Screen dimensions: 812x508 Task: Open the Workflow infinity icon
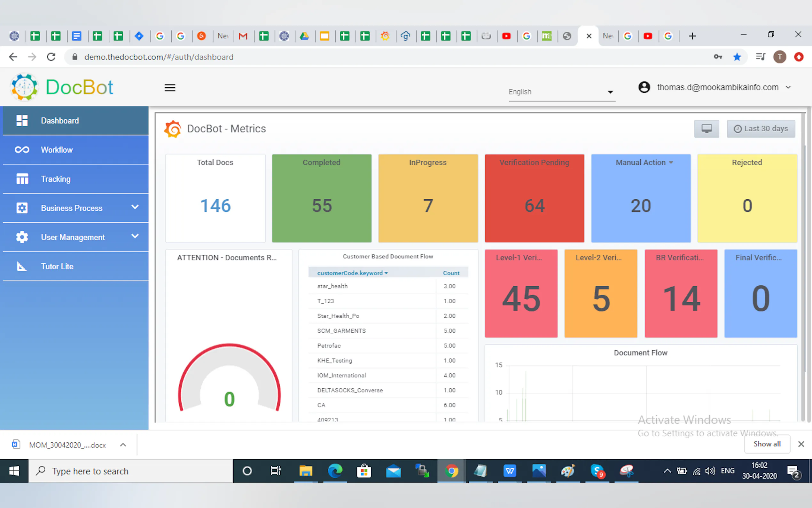click(x=22, y=150)
